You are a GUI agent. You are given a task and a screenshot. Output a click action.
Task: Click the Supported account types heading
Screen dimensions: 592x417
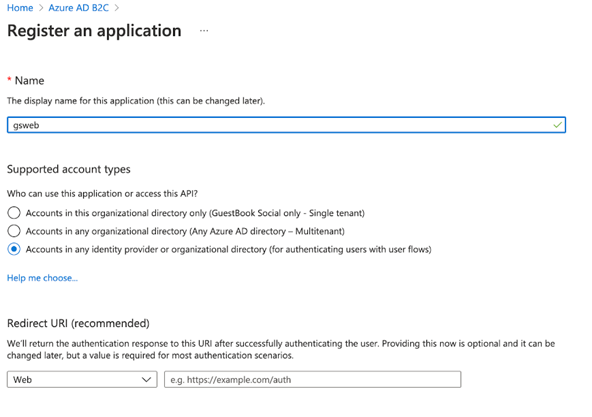pos(69,169)
